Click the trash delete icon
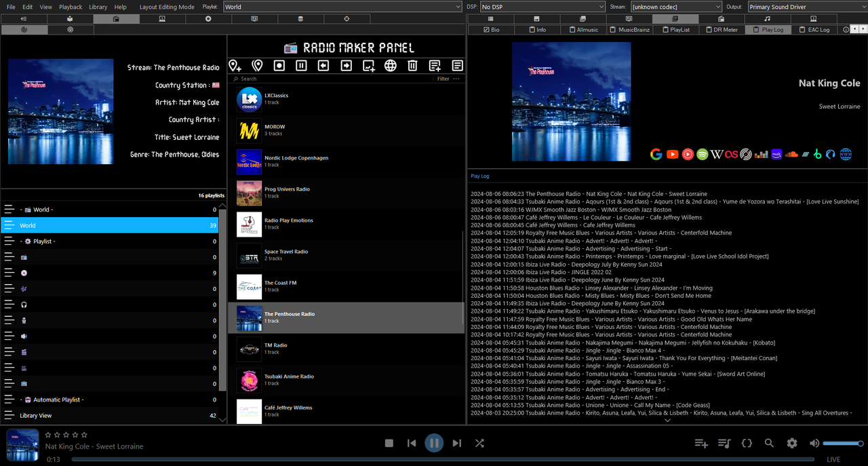Image resolution: width=868 pixels, height=466 pixels. coord(412,66)
